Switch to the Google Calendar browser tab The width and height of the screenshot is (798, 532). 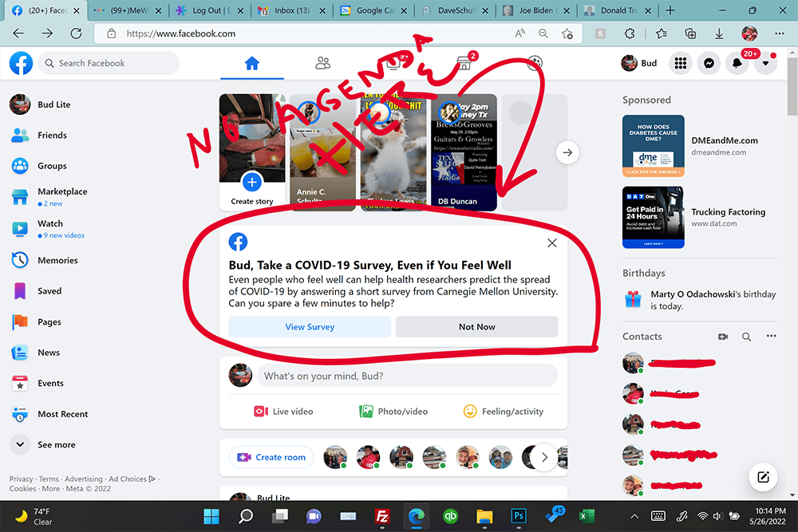point(373,10)
